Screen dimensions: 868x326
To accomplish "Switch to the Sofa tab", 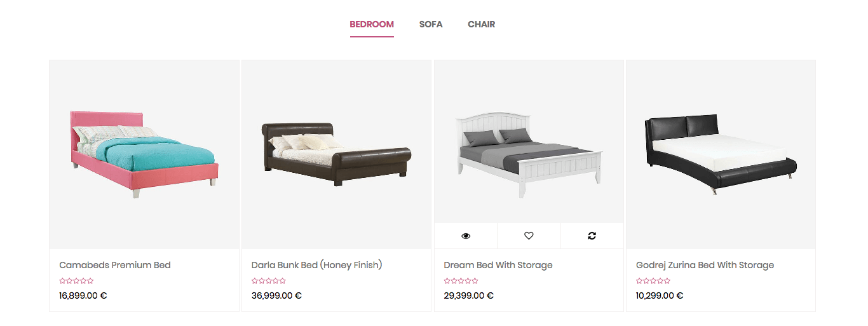I will point(431,25).
